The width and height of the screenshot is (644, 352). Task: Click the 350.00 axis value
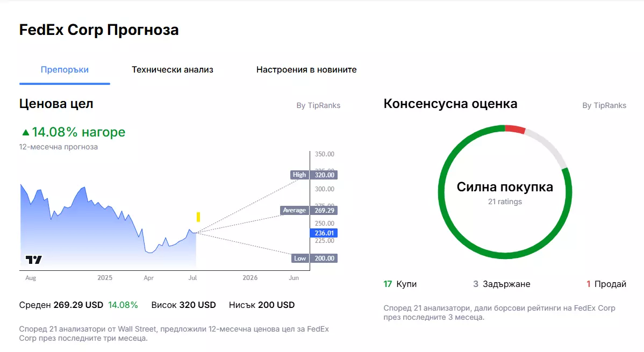click(x=325, y=154)
